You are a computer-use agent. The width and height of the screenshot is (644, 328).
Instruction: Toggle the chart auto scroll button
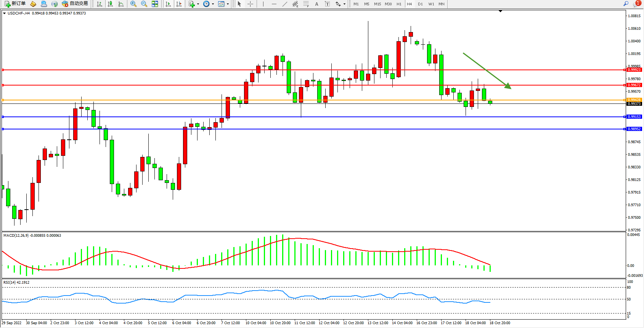168,4
